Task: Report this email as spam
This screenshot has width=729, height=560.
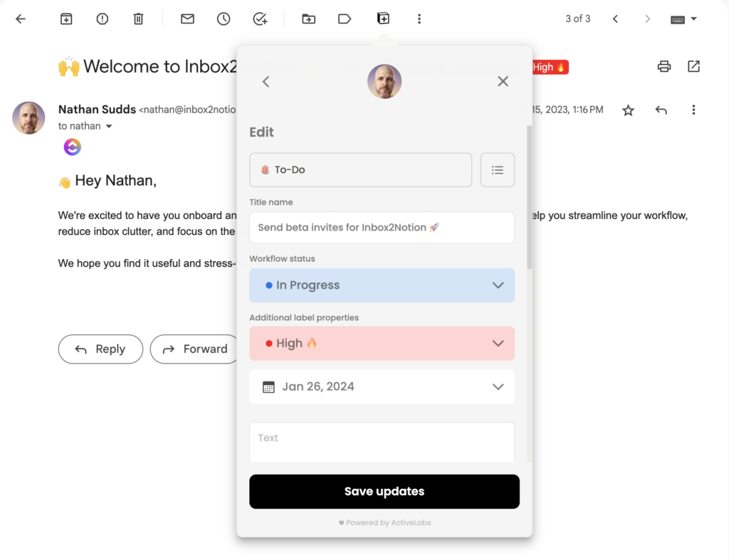Action: [x=103, y=19]
